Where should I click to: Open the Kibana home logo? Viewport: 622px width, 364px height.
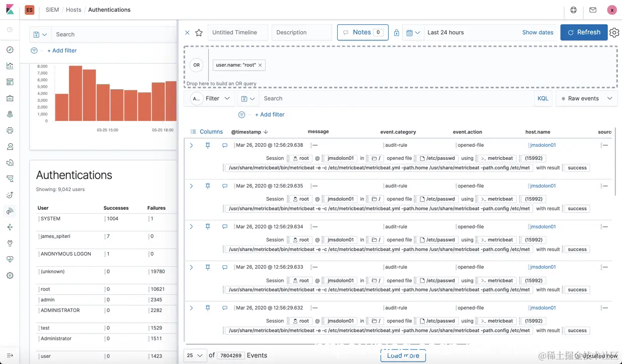[x=10, y=10]
